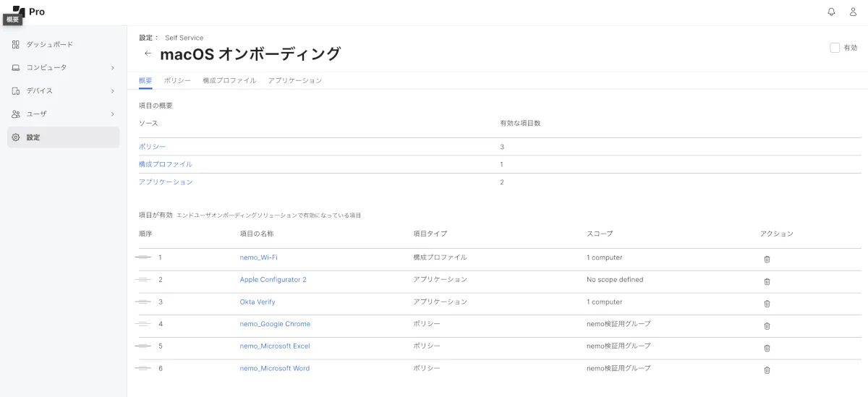Click the Okta Verify link

(258, 302)
